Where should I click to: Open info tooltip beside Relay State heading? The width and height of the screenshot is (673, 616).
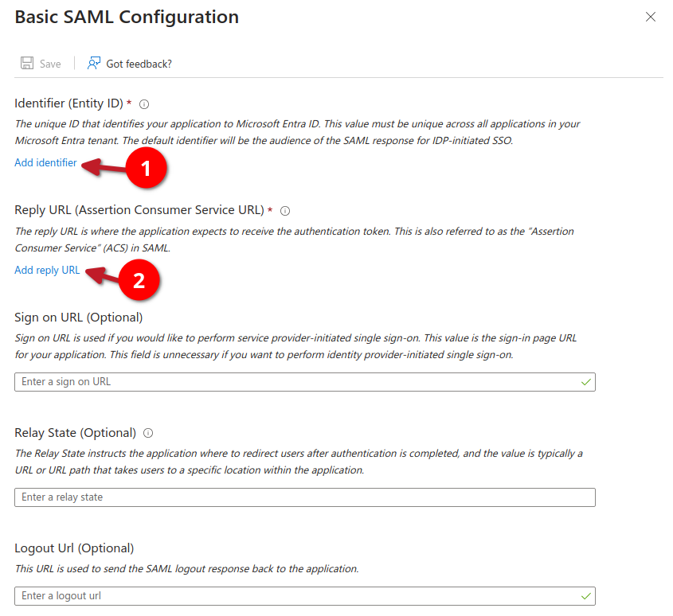[x=148, y=433]
